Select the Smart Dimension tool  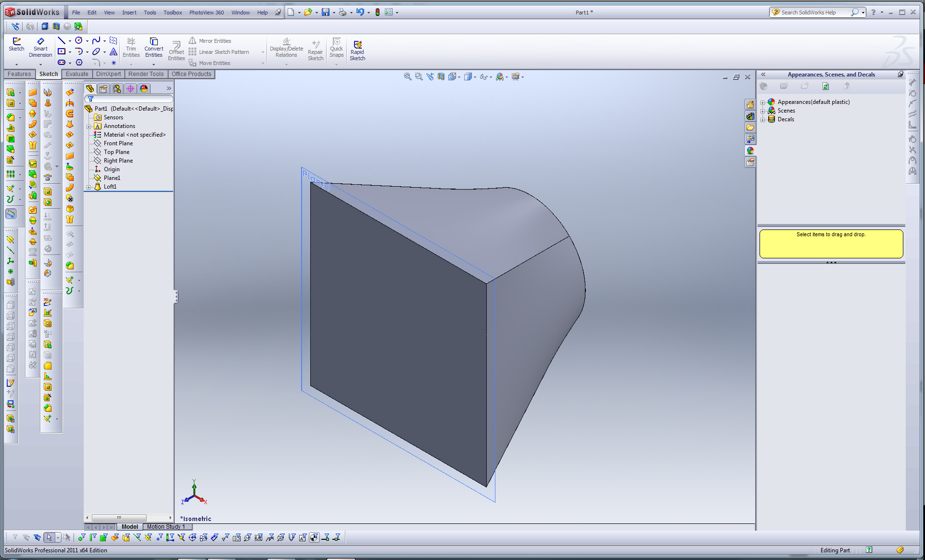tap(40, 47)
